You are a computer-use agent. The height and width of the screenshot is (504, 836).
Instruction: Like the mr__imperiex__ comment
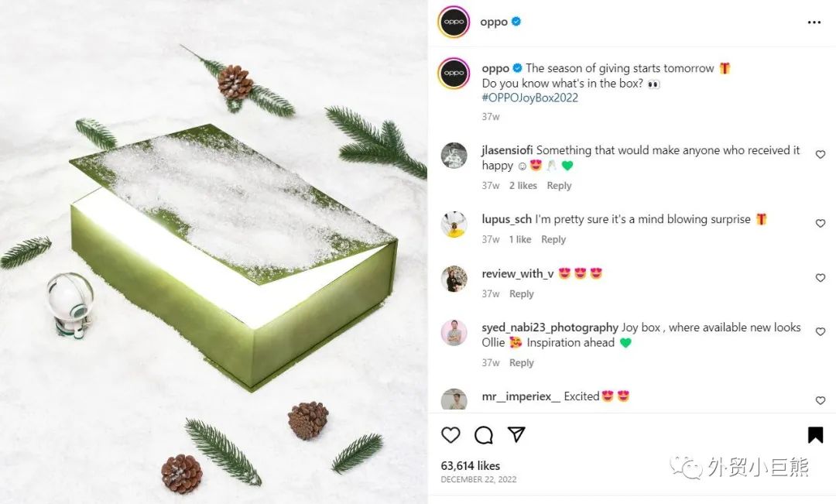pos(821,400)
